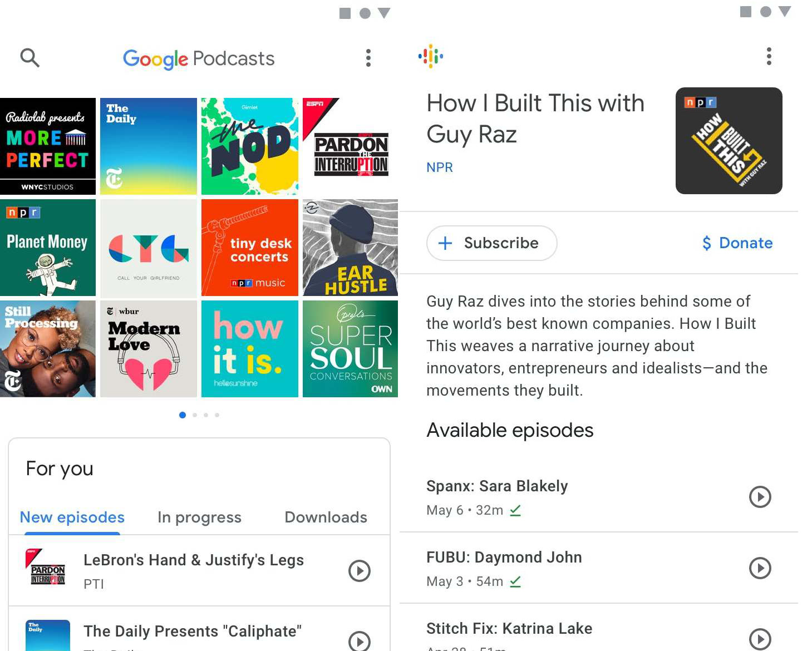Image resolution: width=812 pixels, height=651 pixels.
Task: Open Spanx: Sara Blakely episode title
Action: 497,486
